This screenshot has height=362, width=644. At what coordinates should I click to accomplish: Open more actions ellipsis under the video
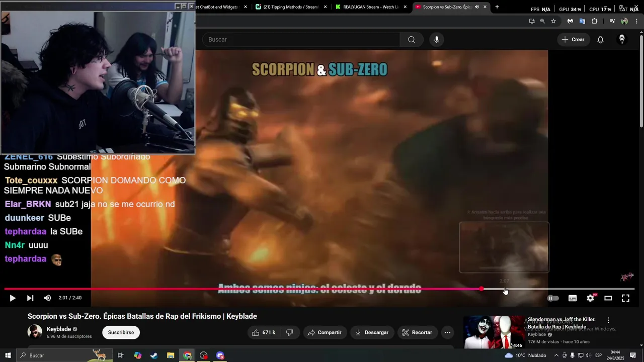[447, 332]
